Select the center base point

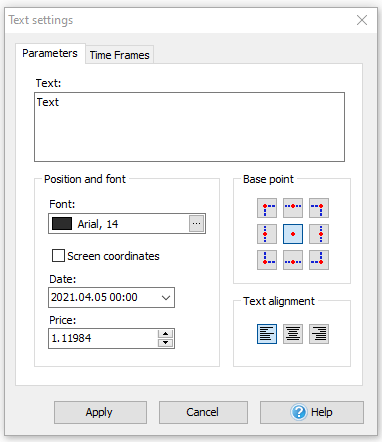point(293,234)
